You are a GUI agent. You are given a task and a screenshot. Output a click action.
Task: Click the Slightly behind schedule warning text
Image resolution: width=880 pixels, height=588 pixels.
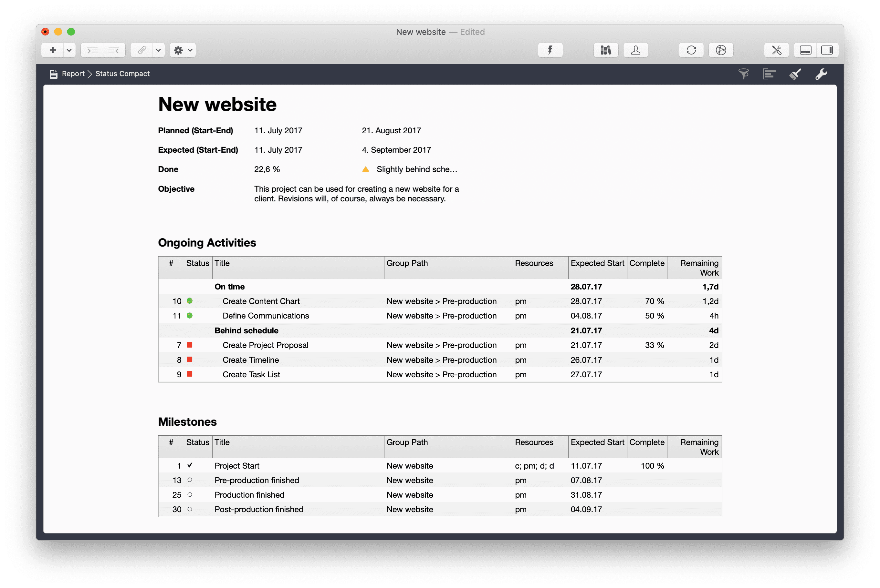(416, 169)
